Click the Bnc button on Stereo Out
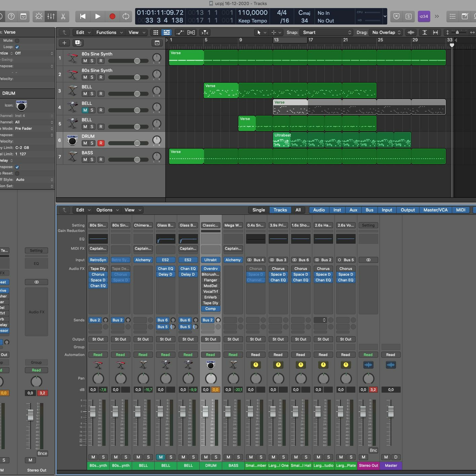476x476 pixels. click(x=373, y=450)
